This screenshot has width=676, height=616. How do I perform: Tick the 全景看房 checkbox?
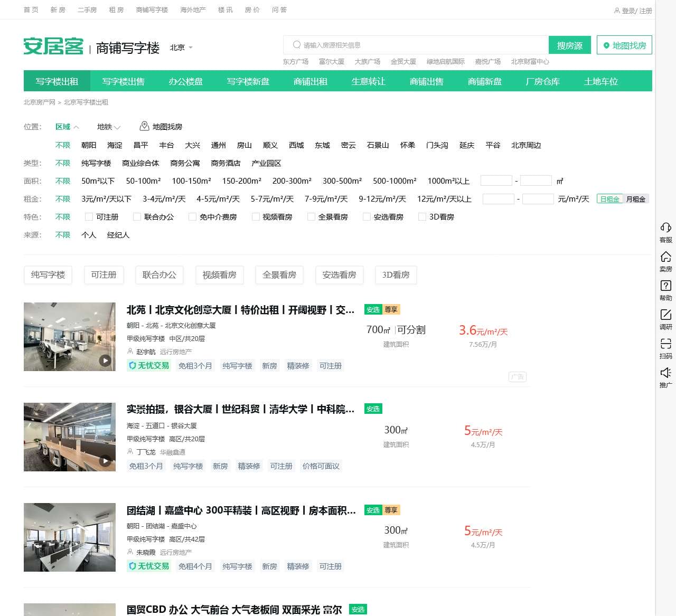[x=311, y=217]
